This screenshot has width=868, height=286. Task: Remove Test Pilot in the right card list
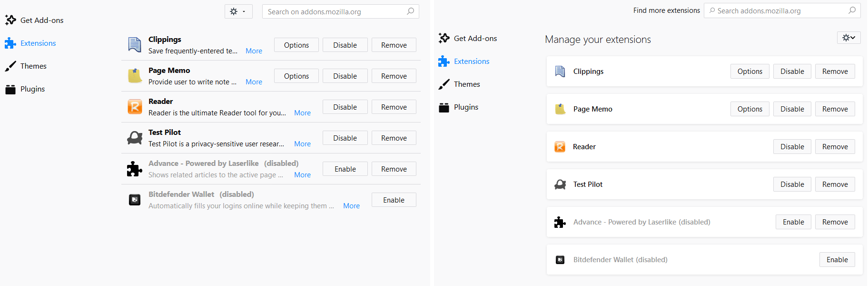click(x=835, y=184)
